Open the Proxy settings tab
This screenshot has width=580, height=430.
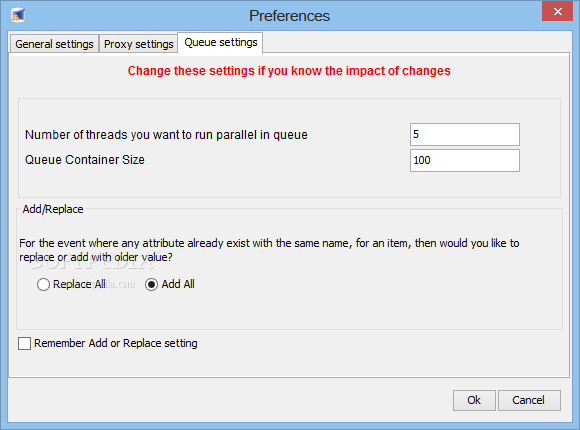tap(138, 44)
